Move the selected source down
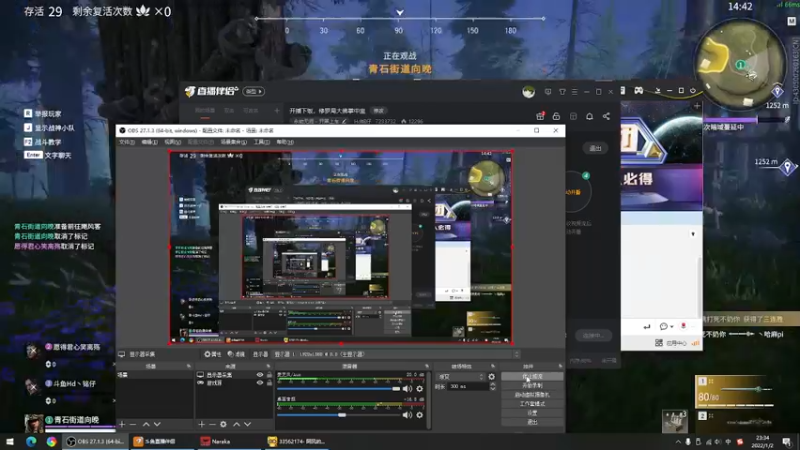The image size is (800, 450). tap(247, 424)
